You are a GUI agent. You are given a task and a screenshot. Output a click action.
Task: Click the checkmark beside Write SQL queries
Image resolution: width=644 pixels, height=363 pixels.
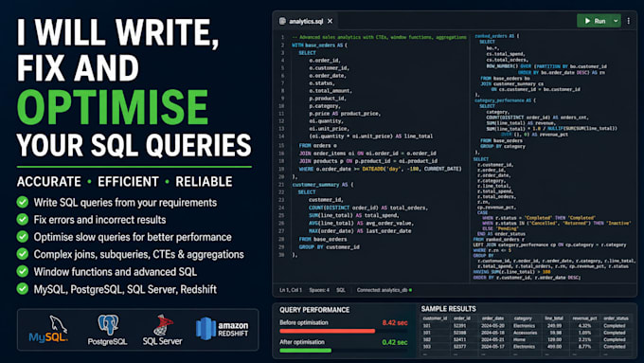coord(23,202)
